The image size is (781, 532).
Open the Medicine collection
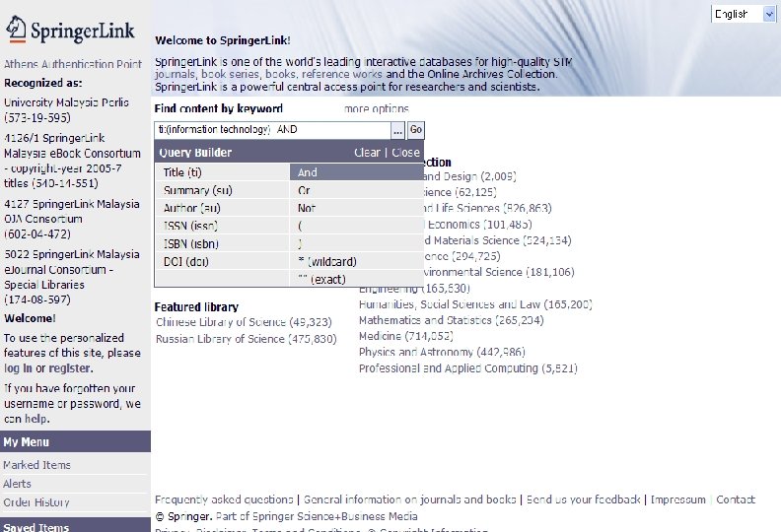[x=406, y=336]
